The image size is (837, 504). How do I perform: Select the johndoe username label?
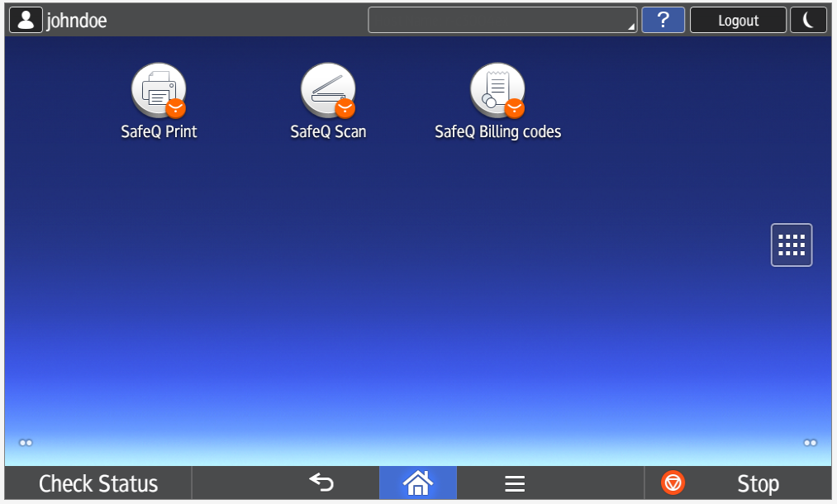[78, 20]
